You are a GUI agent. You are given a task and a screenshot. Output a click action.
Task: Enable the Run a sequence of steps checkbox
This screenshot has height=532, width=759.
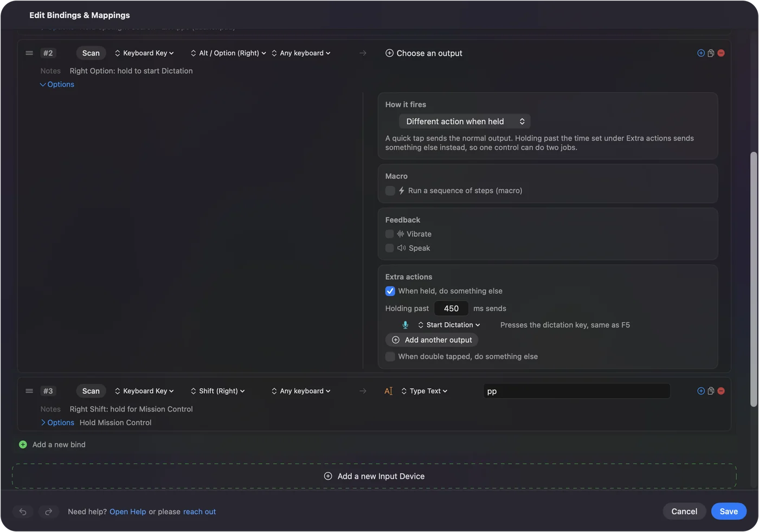(390, 191)
